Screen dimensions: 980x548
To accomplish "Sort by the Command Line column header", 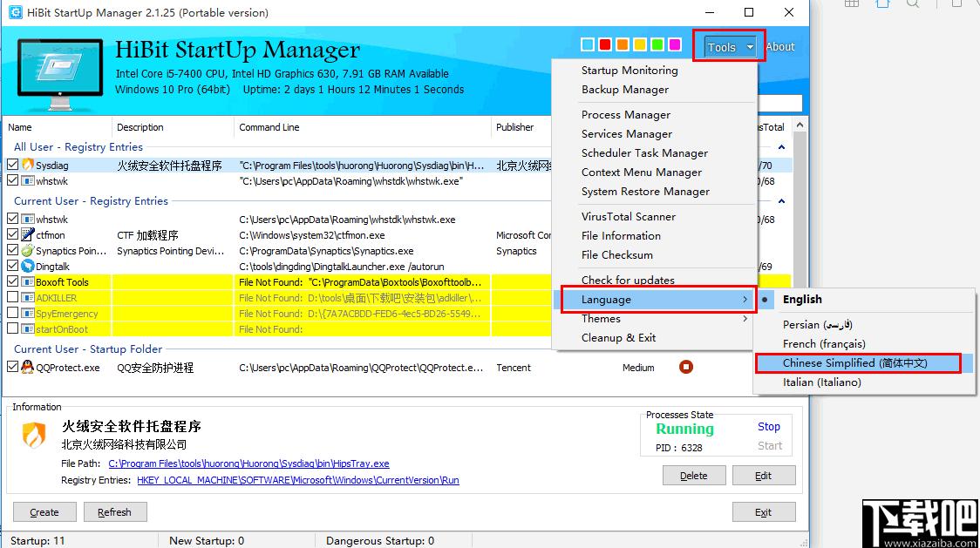I will pyautogui.click(x=363, y=127).
